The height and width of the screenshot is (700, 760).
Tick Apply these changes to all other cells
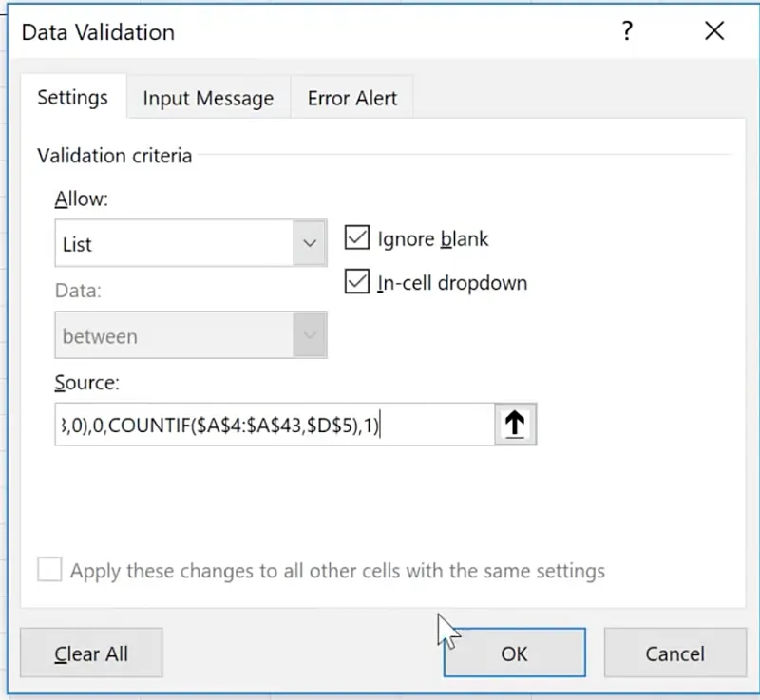(x=50, y=571)
